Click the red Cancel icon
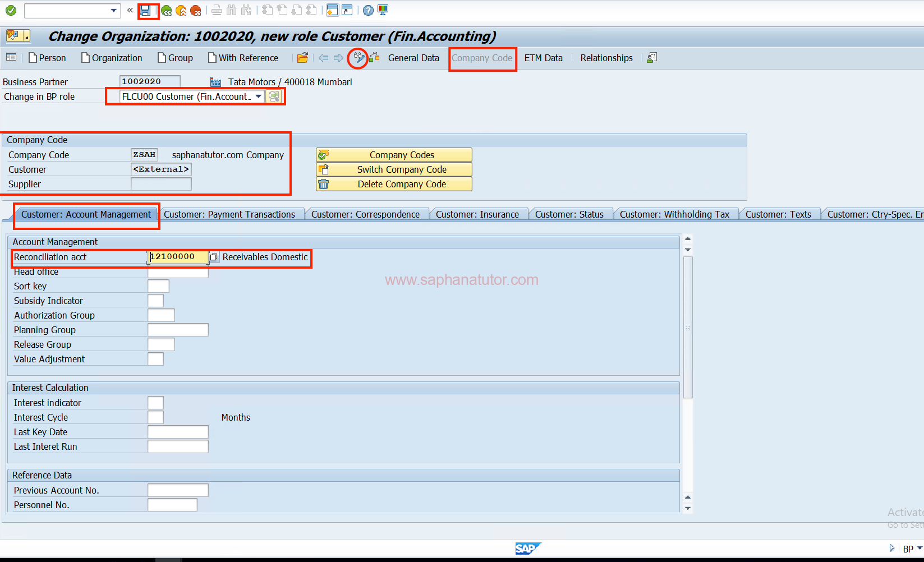The height and width of the screenshot is (562, 924). 195,10
